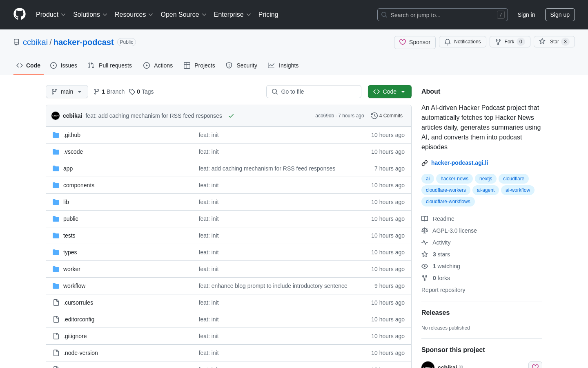588x368 pixels.
Task: Fork this repository
Action: click(510, 42)
